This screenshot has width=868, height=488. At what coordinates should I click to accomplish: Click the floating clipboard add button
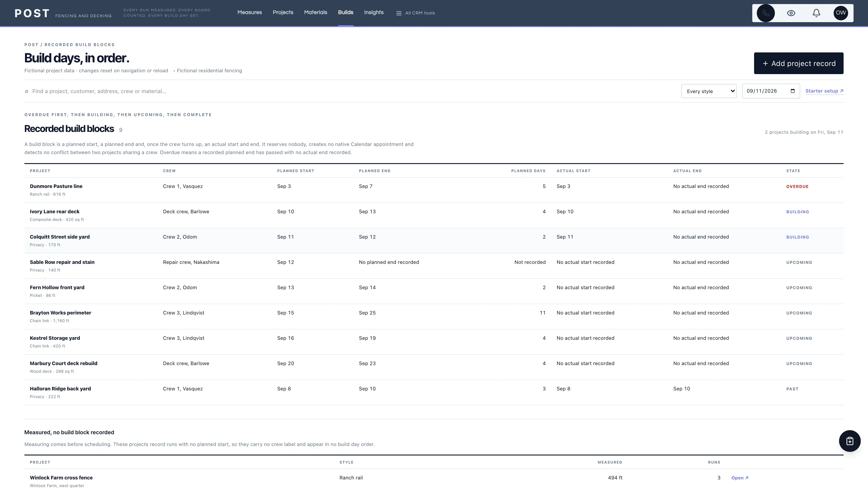pos(849,441)
